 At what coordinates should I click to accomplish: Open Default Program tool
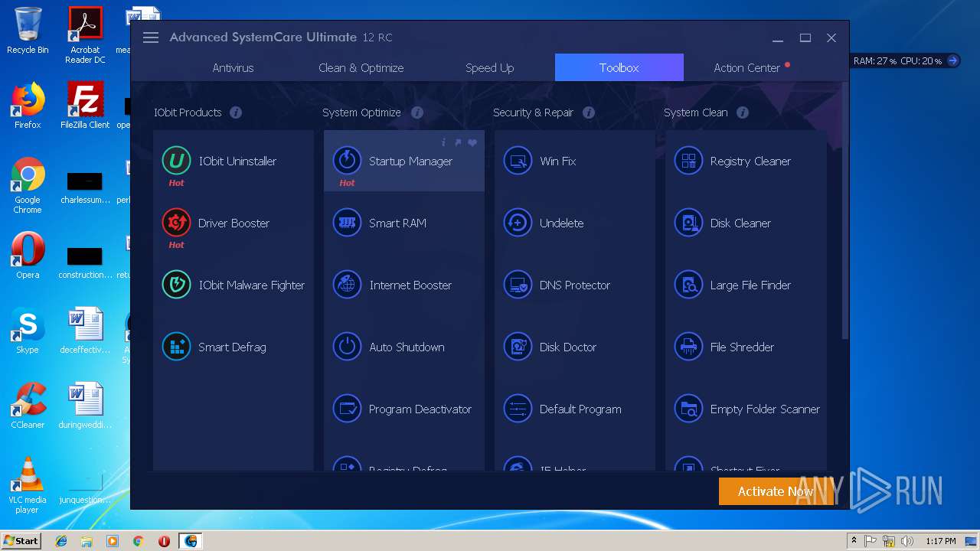575,409
